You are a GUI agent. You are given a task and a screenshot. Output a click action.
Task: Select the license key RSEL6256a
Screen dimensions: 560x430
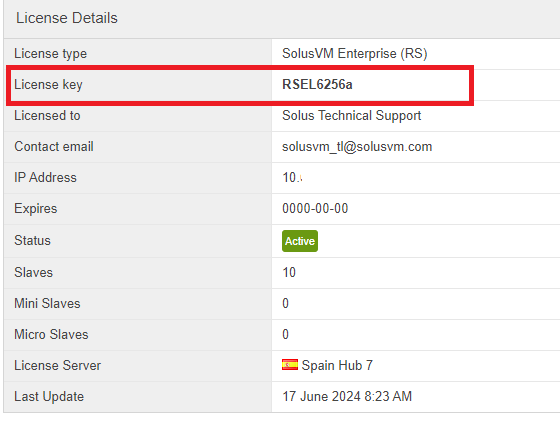click(317, 85)
